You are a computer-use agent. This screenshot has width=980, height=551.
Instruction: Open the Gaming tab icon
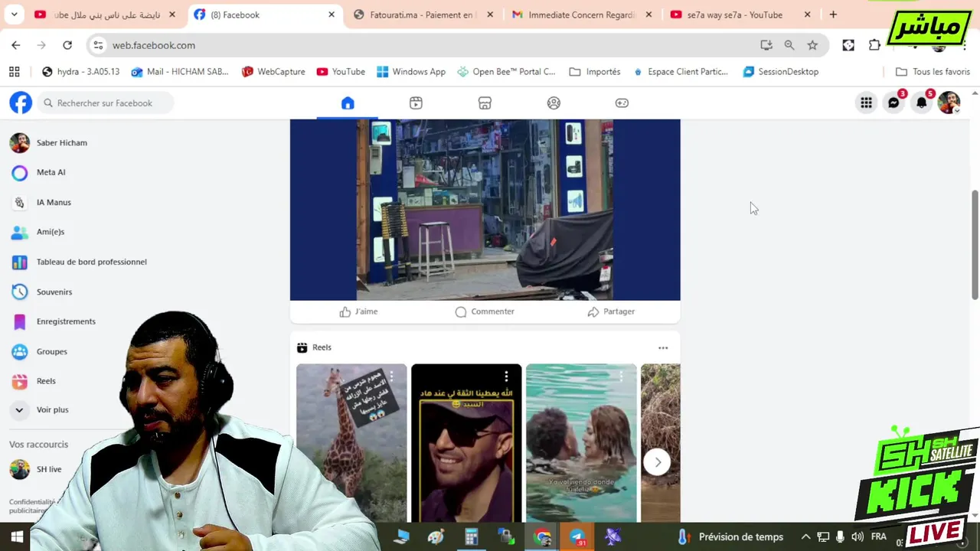tap(622, 103)
